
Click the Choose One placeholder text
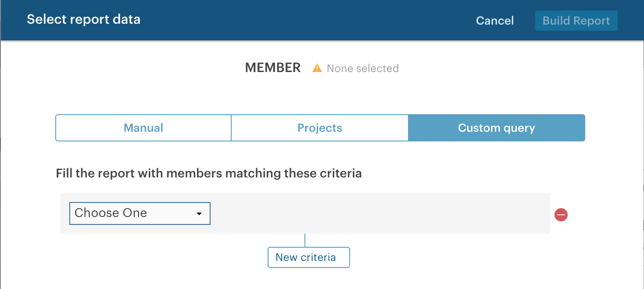coord(111,213)
